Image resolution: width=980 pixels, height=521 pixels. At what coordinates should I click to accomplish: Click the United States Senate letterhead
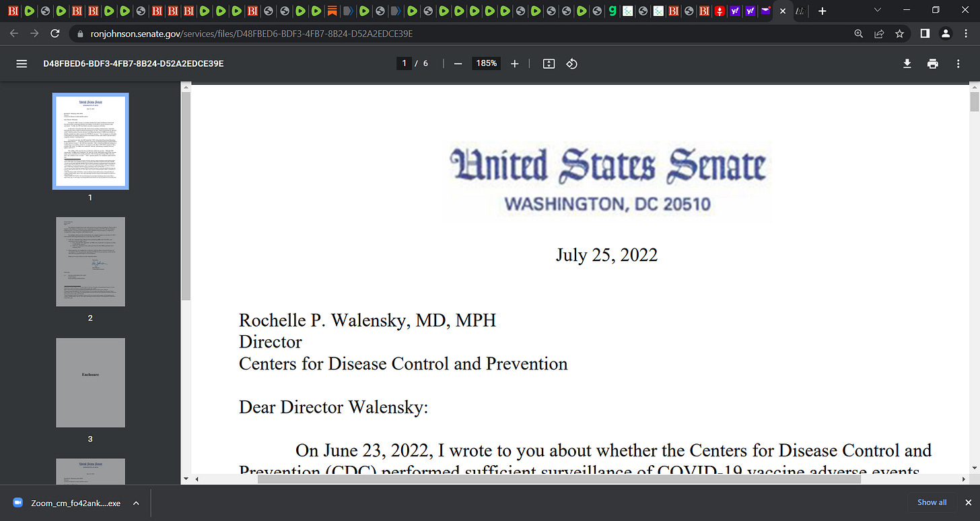(608, 166)
